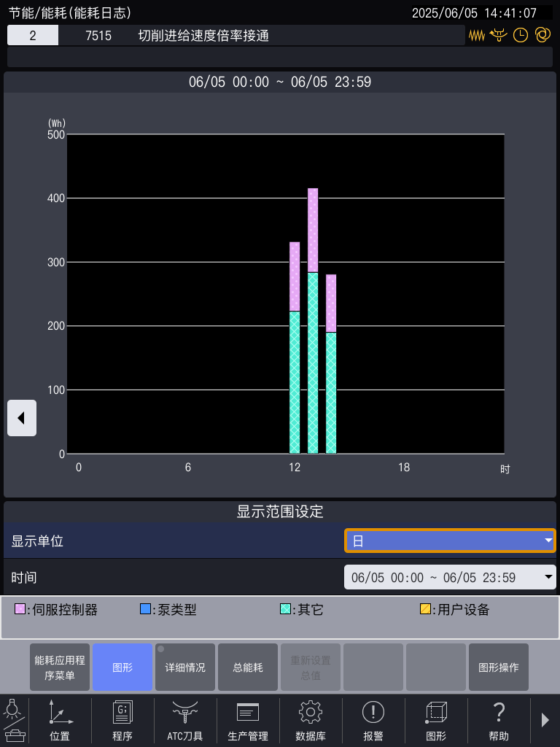Show more bottom menu items arrow
Viewport: 560px width, 747px height.
coord(545,720)
